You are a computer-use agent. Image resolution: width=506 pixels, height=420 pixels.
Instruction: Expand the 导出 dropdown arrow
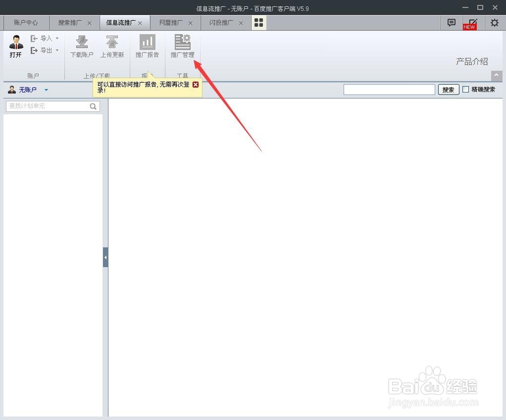point(57,50)
